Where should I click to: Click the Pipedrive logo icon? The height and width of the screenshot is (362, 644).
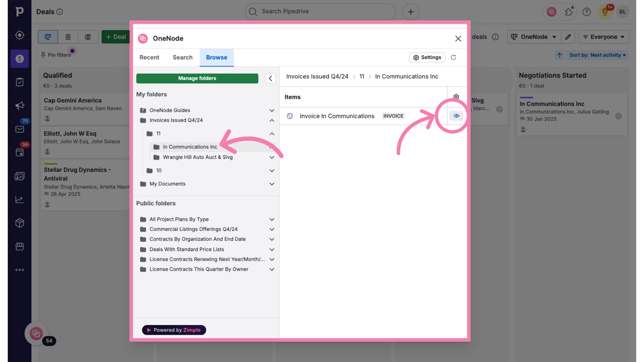(x=19, y=11)
